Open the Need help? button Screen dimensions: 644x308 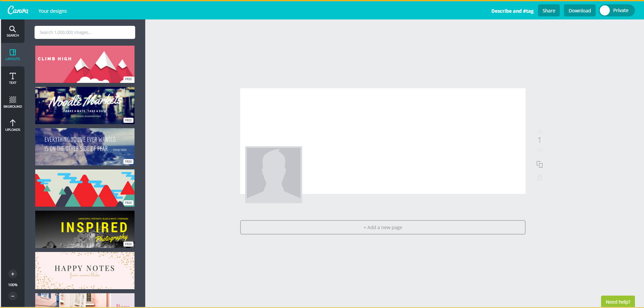(618, 302)
